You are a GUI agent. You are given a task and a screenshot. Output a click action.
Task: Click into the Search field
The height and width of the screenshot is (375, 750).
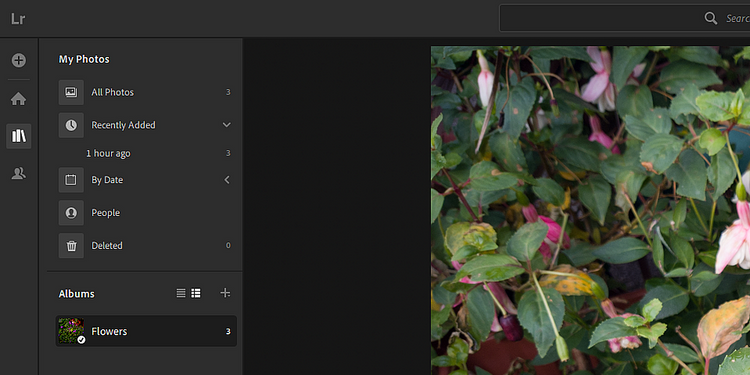click(625, 18)
